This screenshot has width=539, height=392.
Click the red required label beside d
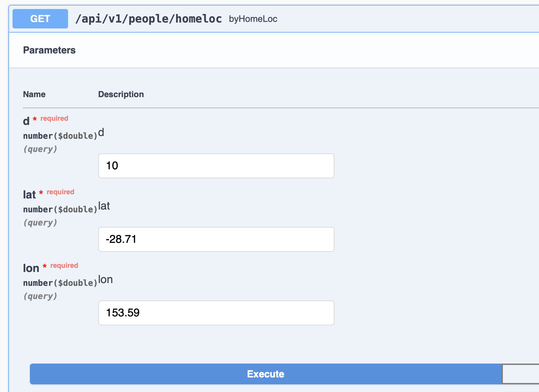tap(54, 119)
